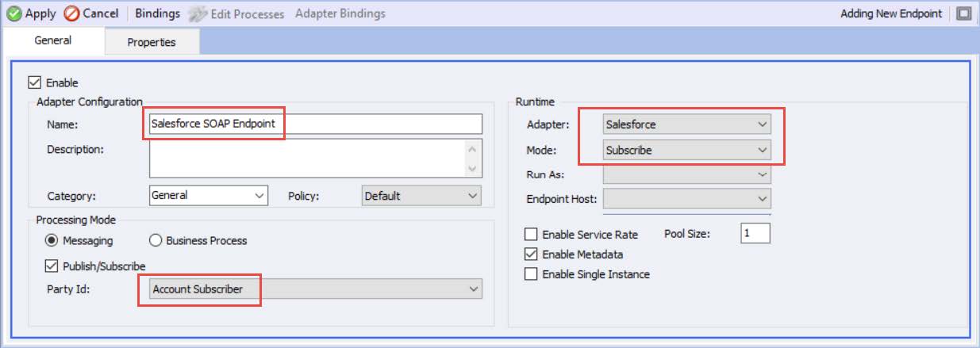
Task: Click the Pool Size input box
Action: click(755, 234)
